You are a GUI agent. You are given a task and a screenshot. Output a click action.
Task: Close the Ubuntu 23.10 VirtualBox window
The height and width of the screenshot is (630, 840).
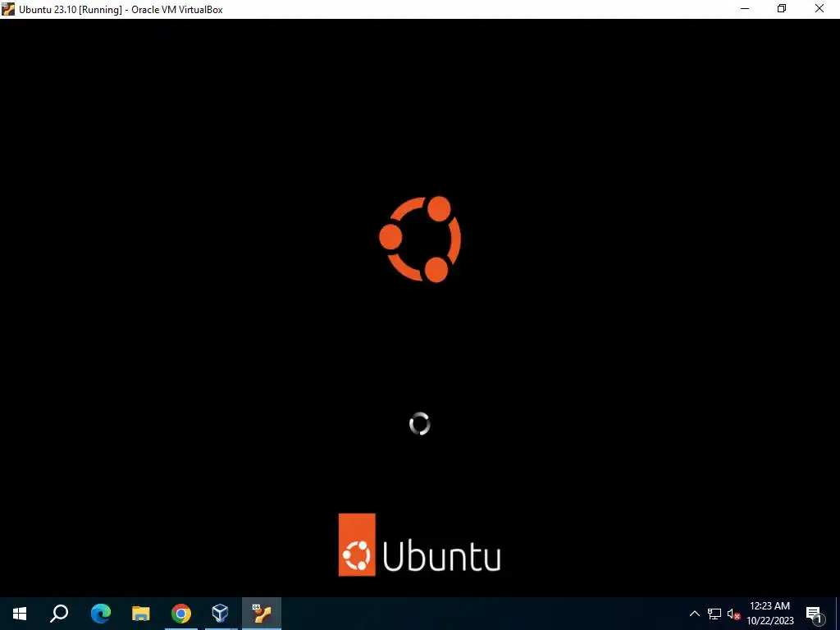pos(819,9)
